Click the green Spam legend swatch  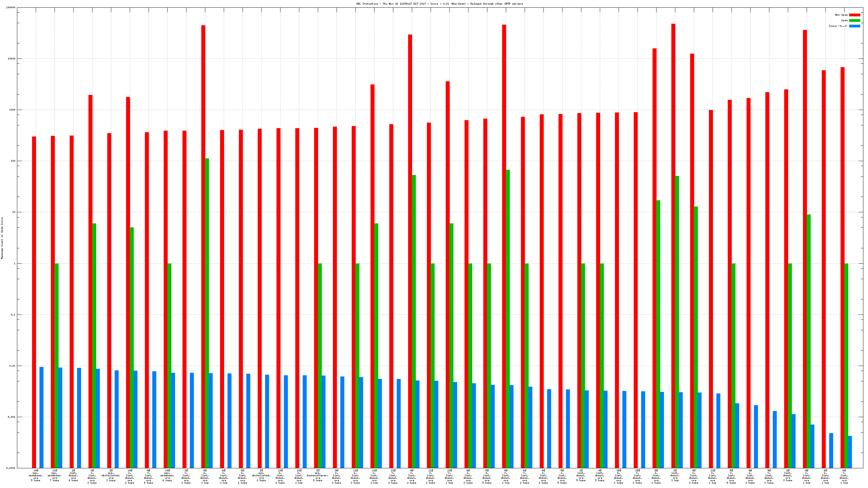pos(854,21)
